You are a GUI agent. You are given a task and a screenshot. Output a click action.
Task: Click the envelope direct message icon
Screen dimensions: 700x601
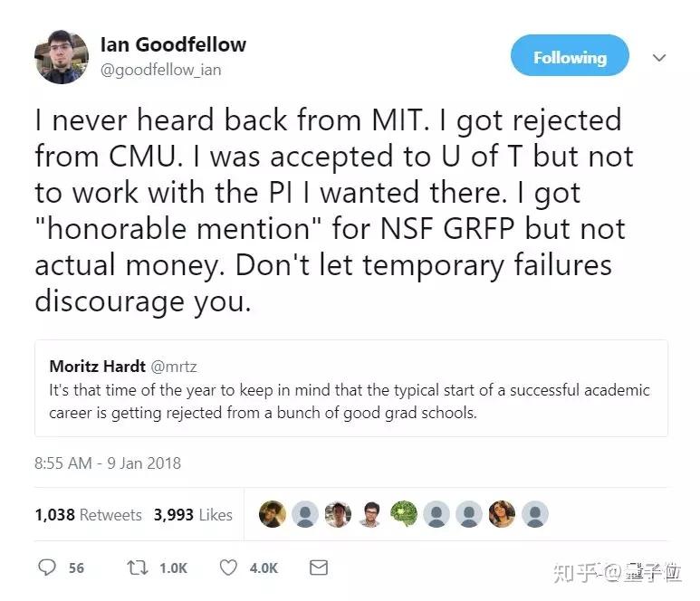tap(318, 568)
